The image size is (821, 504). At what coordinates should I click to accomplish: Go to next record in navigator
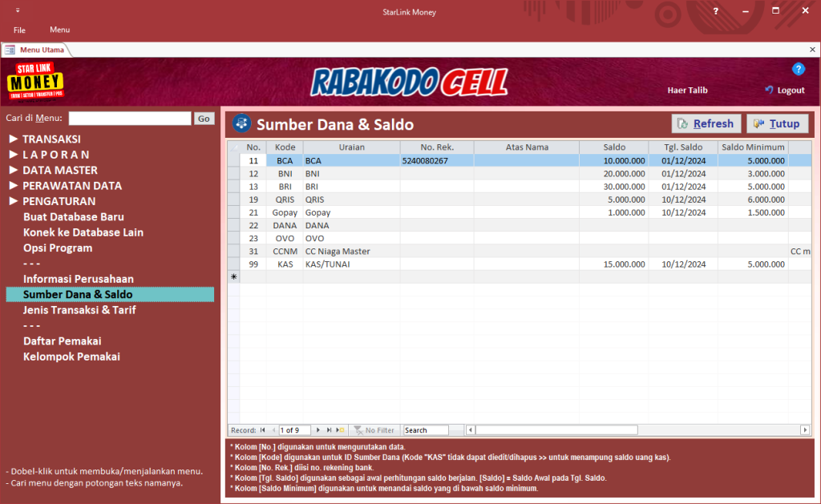point(317,430)
